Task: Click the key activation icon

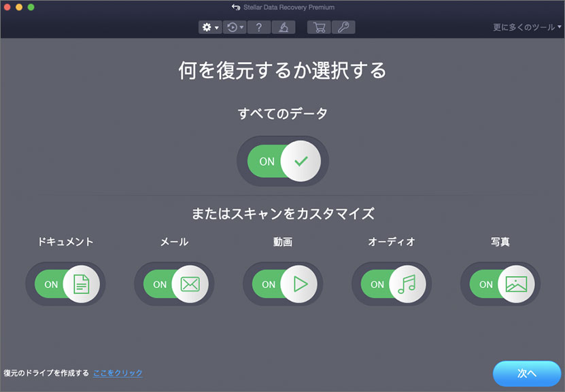Action: (x=343, y=27)
